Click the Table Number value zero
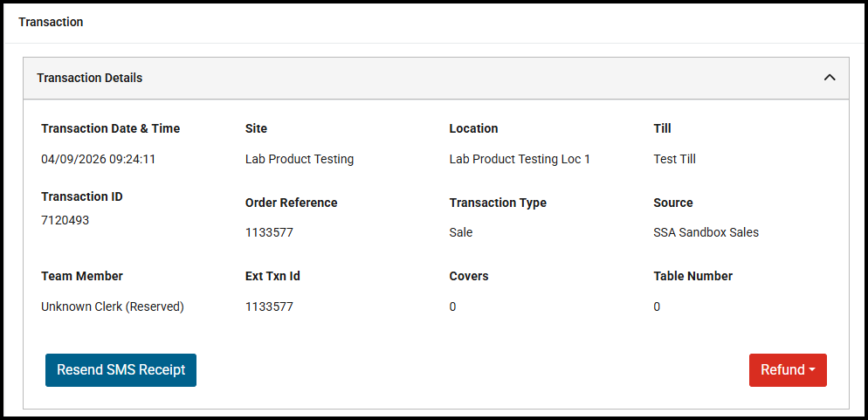 coord(657,306)
